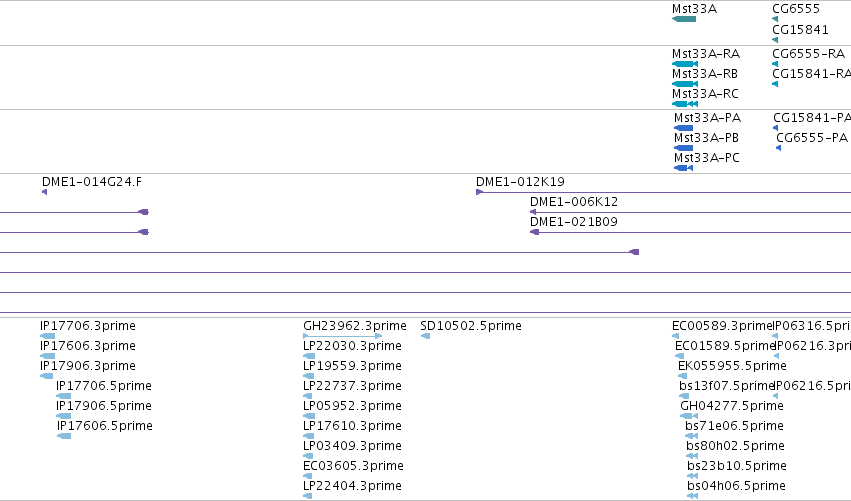Viewport: 851px width, 501px height.
Task: Click the LP05952.3prime EST label
Action: [x=352, y=407]
